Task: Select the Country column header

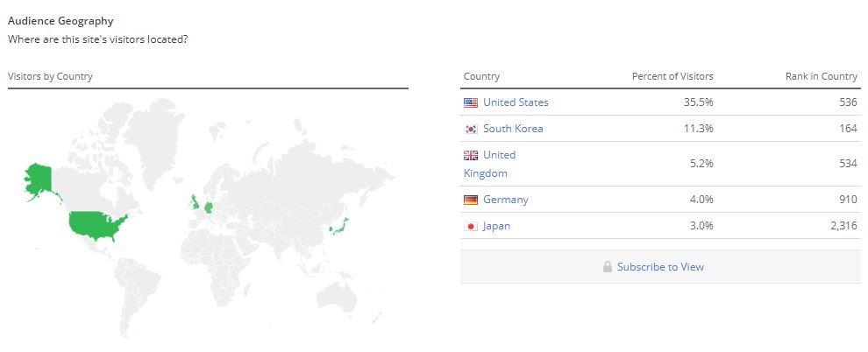Action: pos(481,76)
